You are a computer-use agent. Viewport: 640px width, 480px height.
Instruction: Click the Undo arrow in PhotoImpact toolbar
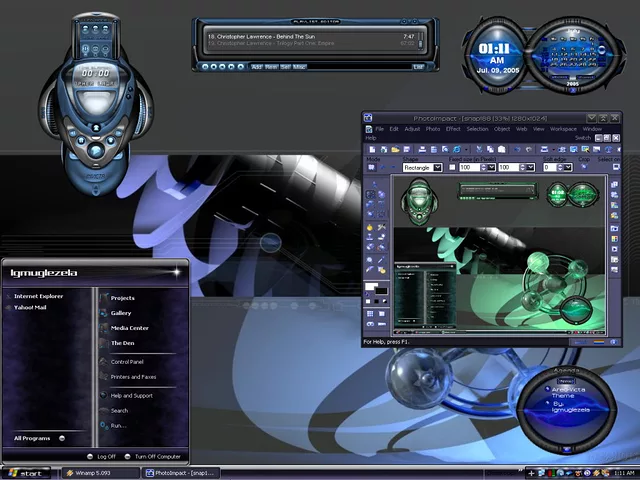(x=517, y=150)
